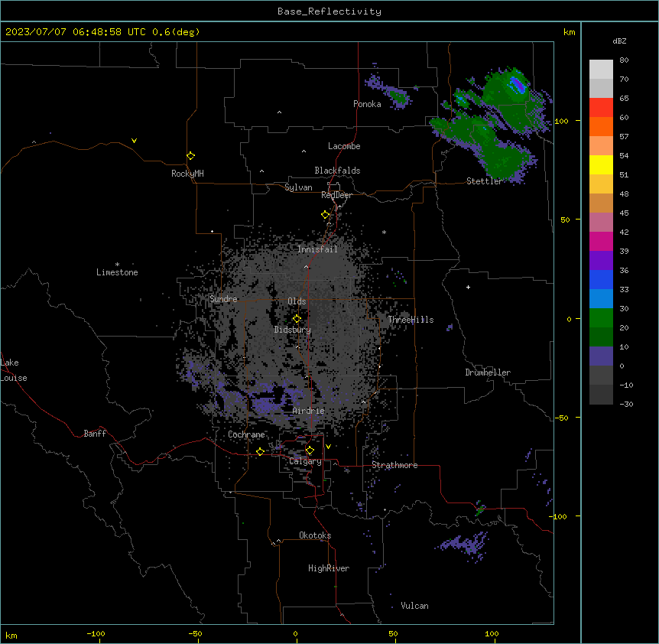Click the ThreeHills city label

click(411, 320)
